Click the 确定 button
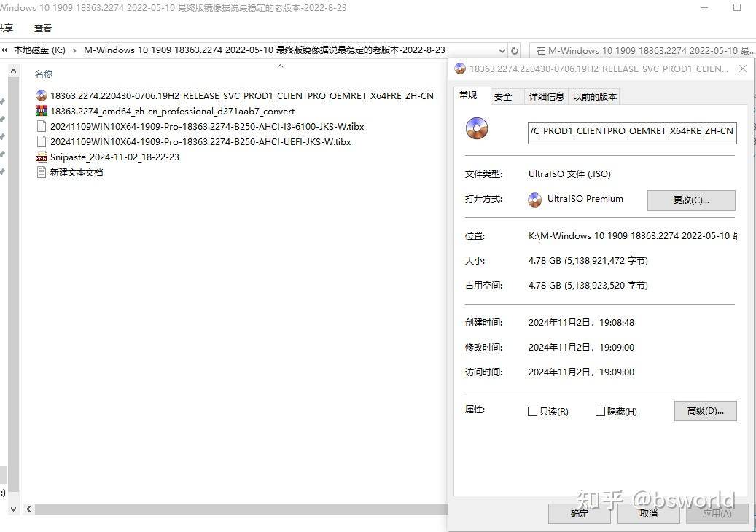 tap(579, 514)
